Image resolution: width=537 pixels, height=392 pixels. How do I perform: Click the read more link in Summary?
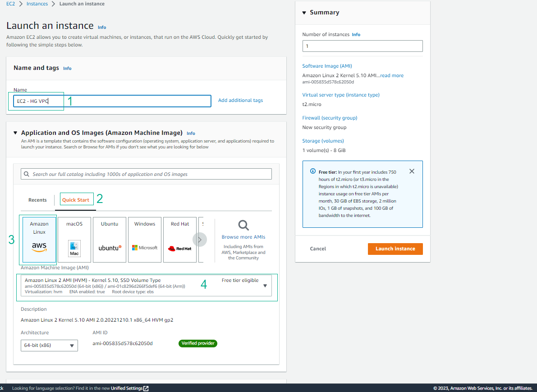[x=392, y=75]
